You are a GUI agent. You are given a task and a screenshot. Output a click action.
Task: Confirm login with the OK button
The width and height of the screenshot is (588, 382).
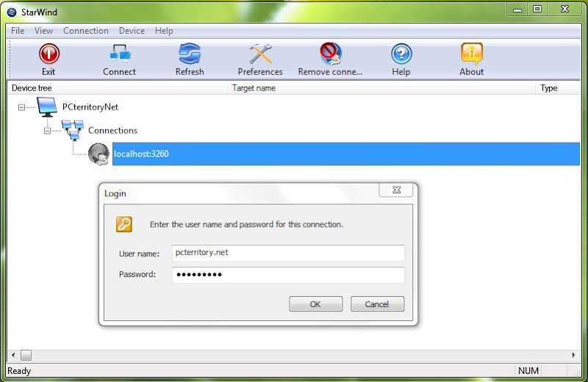(316, 304)
